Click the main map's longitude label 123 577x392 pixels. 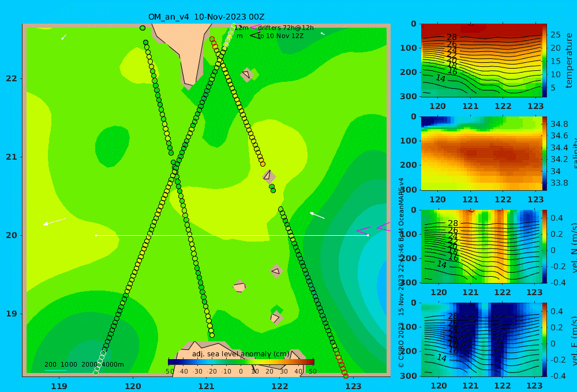(x=354, y=386)
